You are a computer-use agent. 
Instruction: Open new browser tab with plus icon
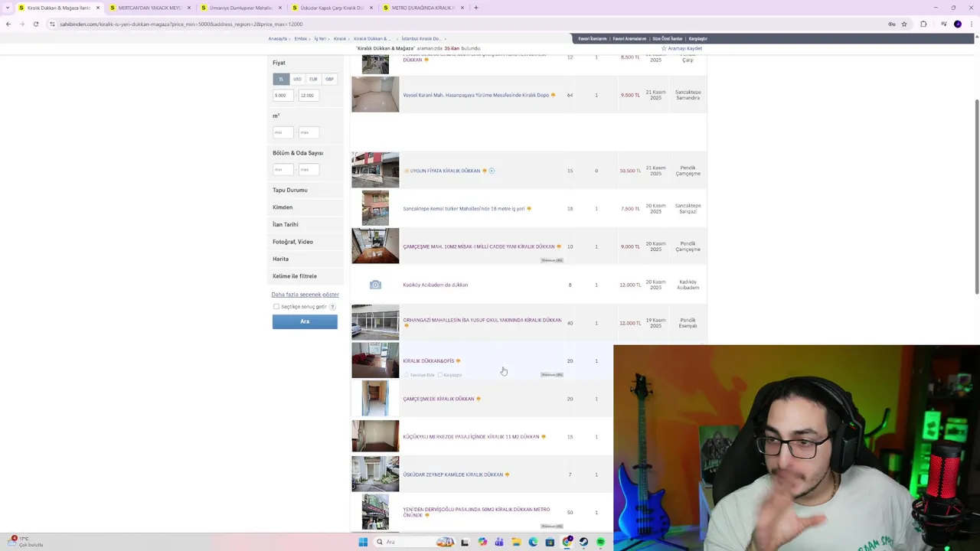point(475,8)
